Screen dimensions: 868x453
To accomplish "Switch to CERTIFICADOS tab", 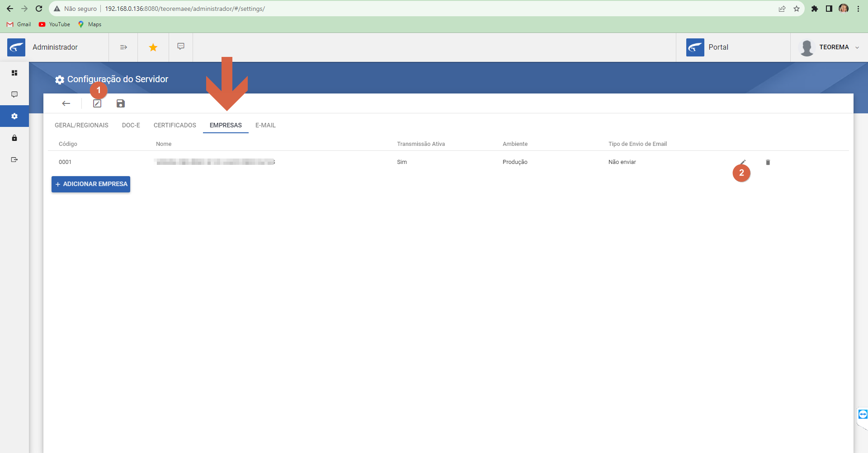I will (175, 125).
